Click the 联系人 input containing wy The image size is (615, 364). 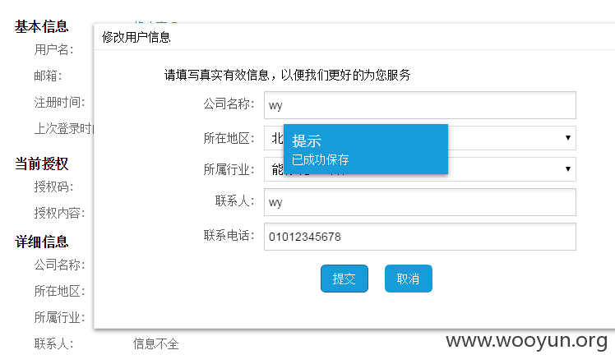click(x=419, y=202)
